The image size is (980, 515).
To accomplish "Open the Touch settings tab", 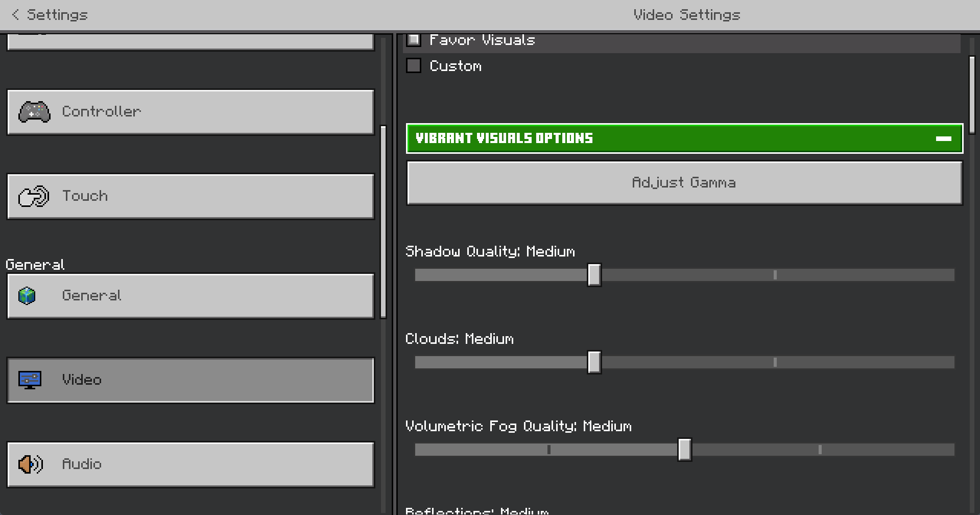I will (190, 197).
